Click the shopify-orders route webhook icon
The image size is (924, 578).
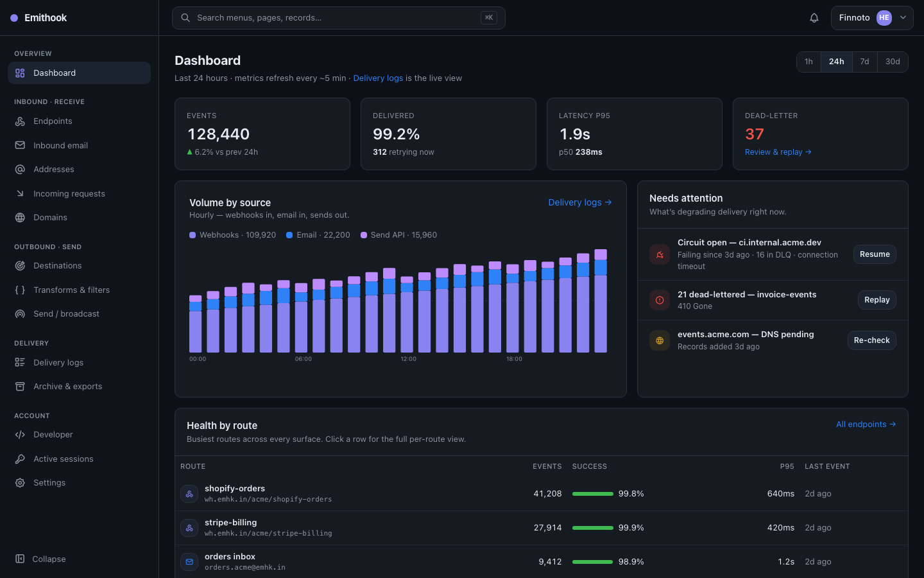coord(189,494)
